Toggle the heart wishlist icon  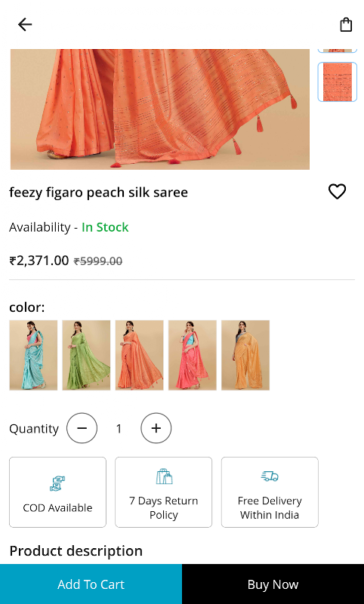coord(337,192)
